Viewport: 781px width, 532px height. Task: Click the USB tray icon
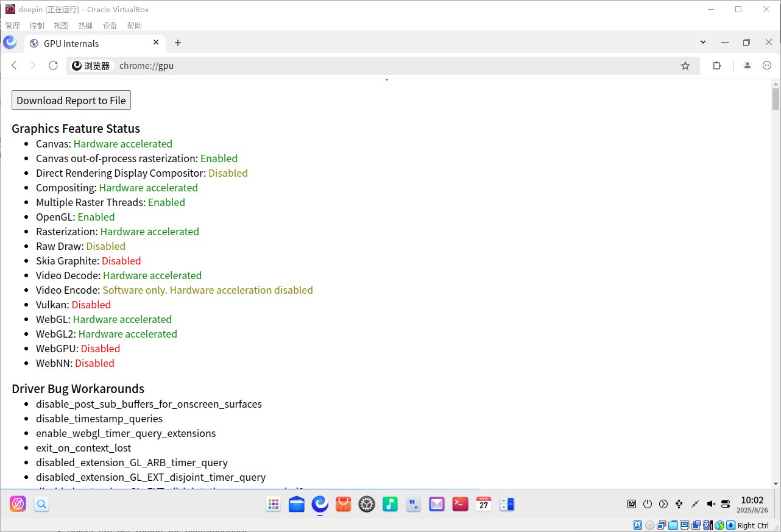click(679, 504)
